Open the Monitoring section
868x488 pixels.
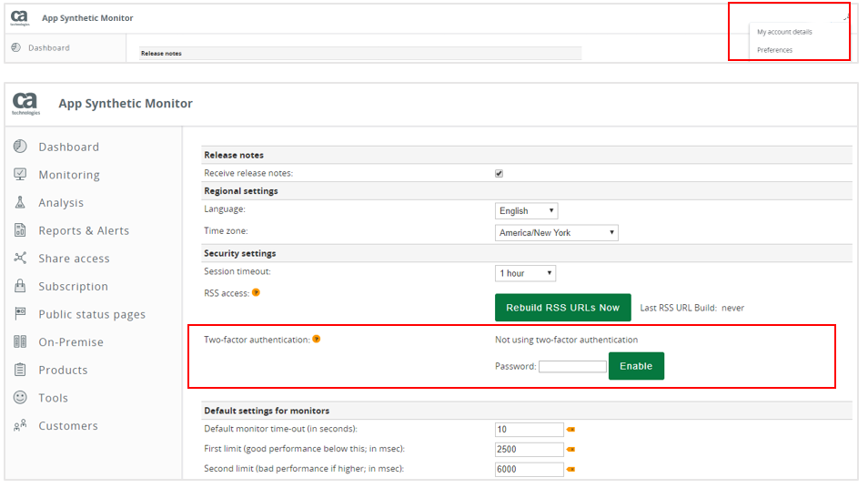69,175
